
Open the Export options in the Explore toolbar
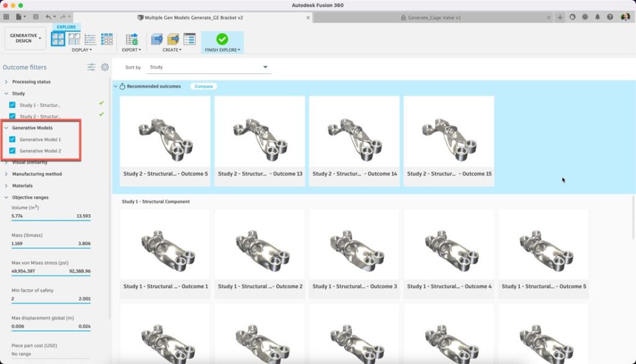(x=131, y=49)
